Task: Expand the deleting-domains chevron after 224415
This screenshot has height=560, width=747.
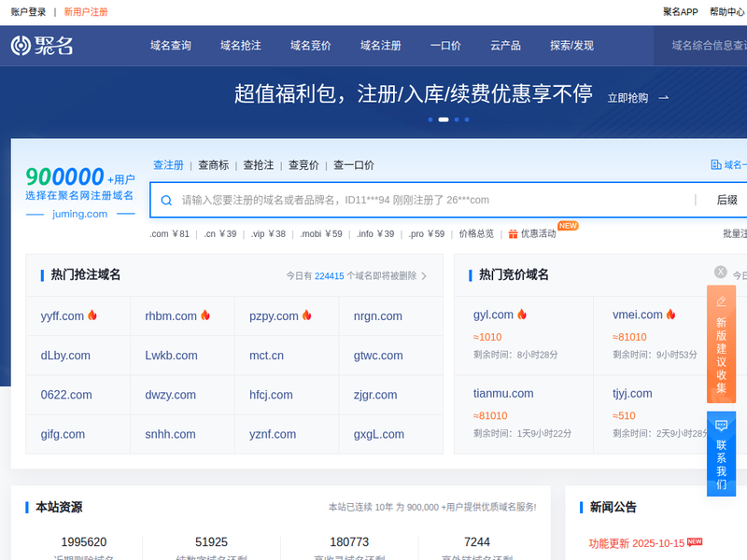Action: tap(424, 276)
